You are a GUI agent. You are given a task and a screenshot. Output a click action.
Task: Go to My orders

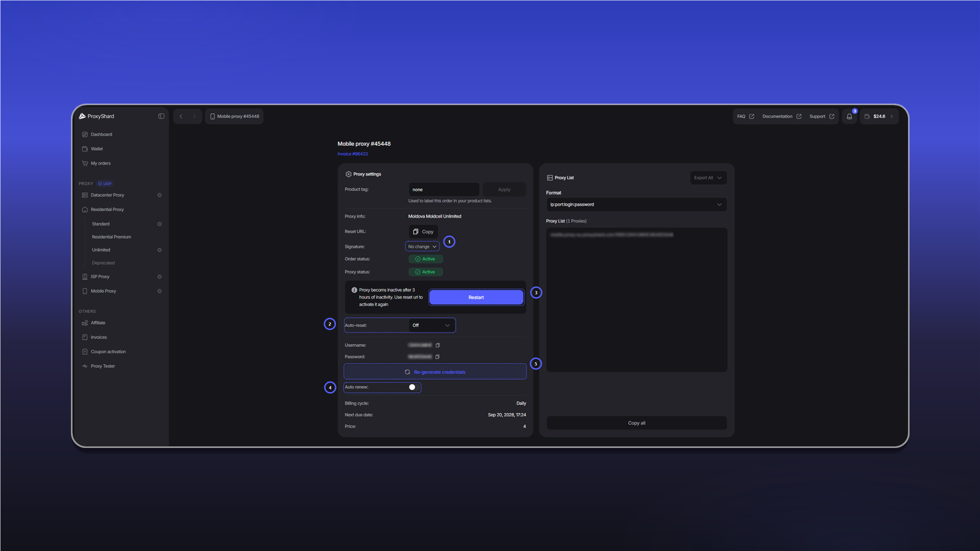[101, 164]
